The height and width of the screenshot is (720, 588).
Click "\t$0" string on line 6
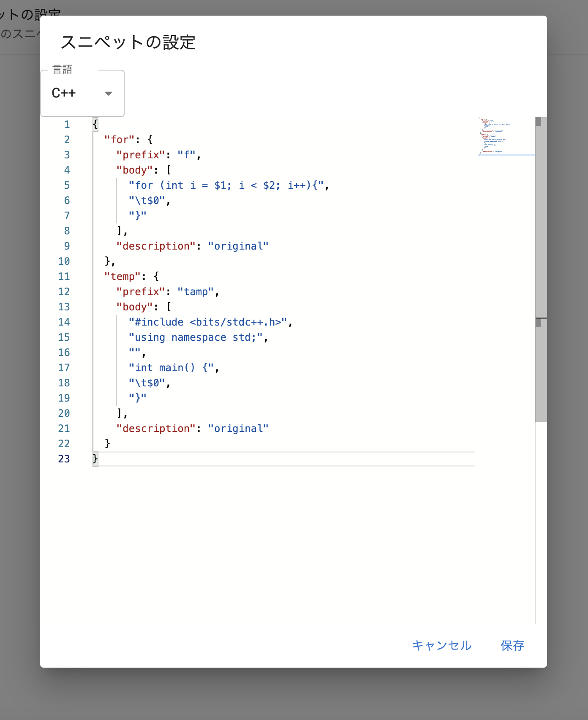(x=147, y=201)
